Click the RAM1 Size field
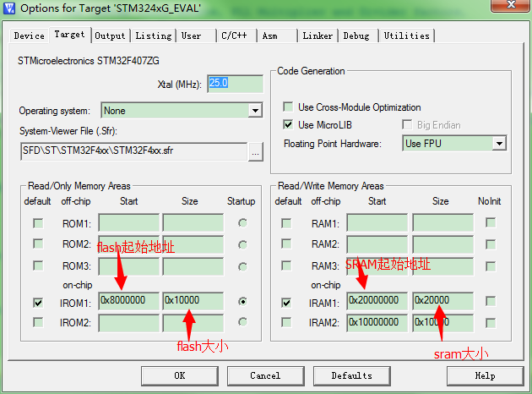The image size is (532, 394). pos(443,223)
